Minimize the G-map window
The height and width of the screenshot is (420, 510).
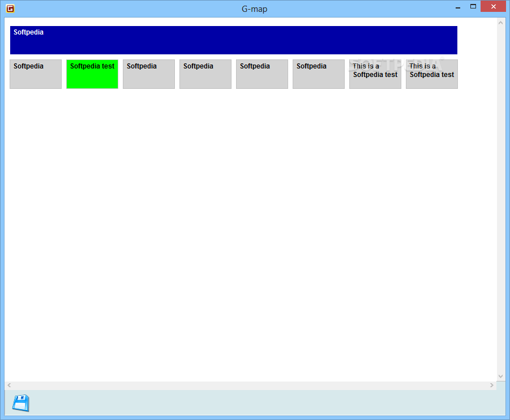click(458, 7)
